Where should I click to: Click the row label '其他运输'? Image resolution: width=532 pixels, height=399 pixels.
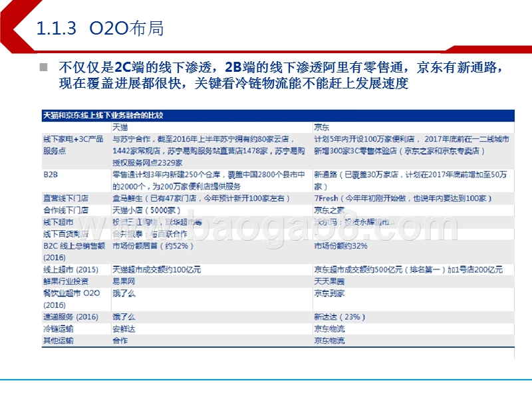tap(59, 340)
